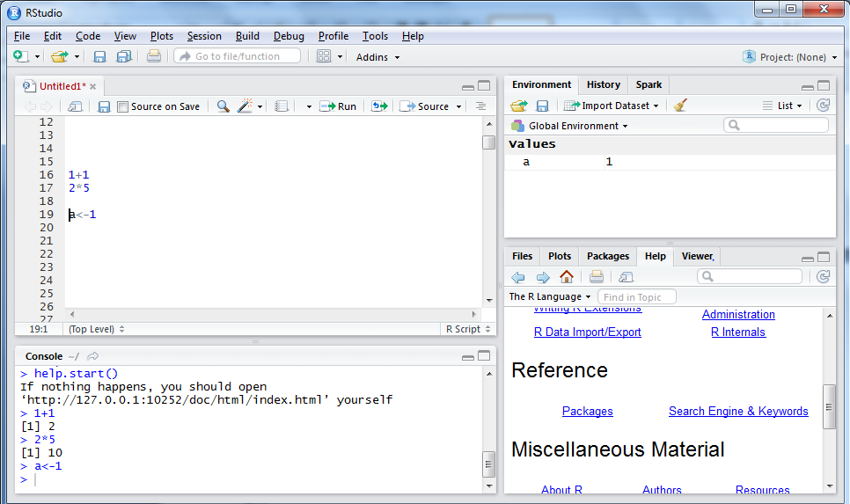The height and width of the screenshot is (504, 850).
Task: Refresh the Environment pane
Action: coord(823,106)
